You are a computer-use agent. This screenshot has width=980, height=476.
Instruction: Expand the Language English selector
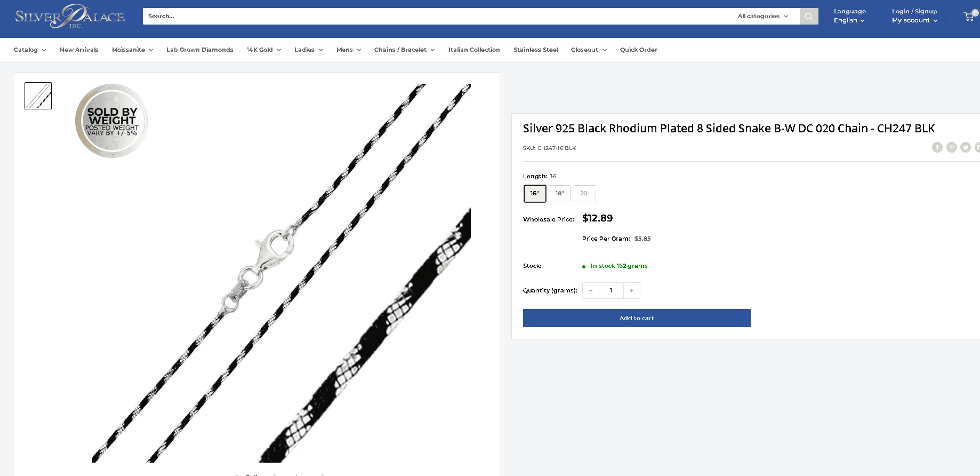coord(849,20)
